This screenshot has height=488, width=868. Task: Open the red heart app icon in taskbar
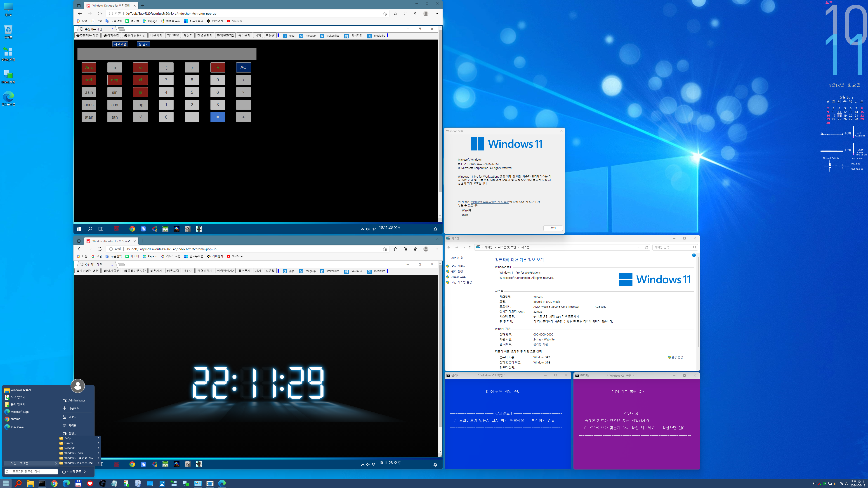tap(90, 484)
